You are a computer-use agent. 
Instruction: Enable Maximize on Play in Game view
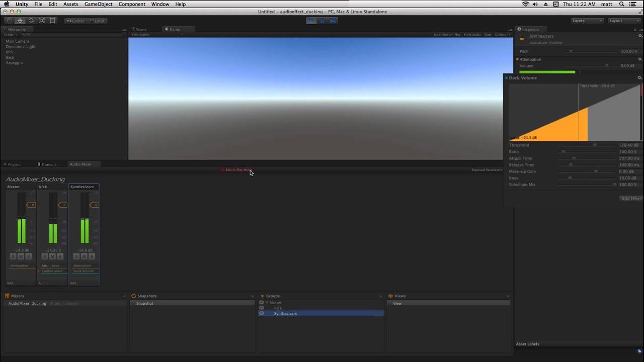[x=447, y=35]
